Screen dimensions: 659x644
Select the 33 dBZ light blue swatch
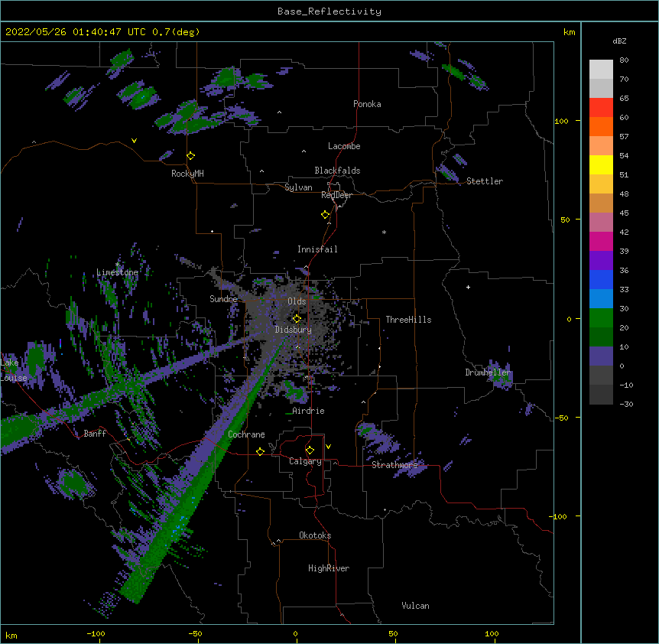601,299
